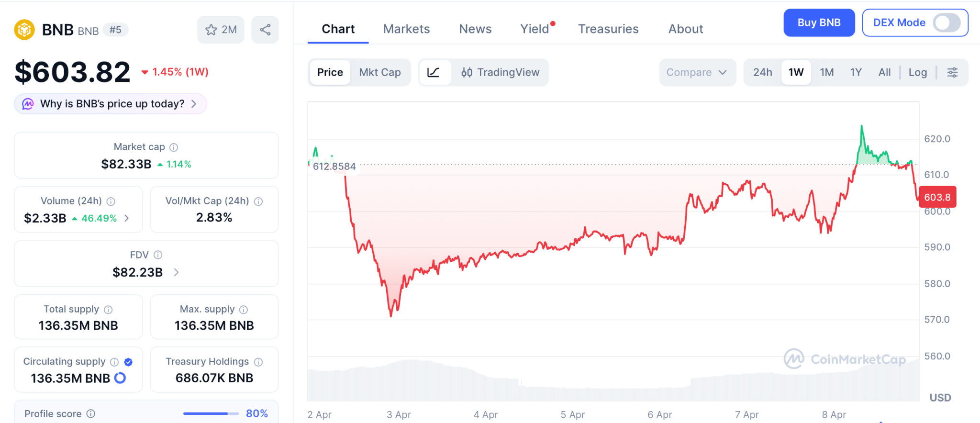Open the Compare dropdown
This screenshot has height=423, width=980.
(697, 72)
